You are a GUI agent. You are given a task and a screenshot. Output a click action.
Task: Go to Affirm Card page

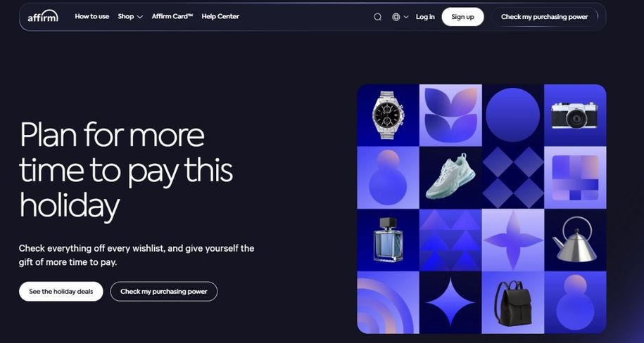pos(172,16)
